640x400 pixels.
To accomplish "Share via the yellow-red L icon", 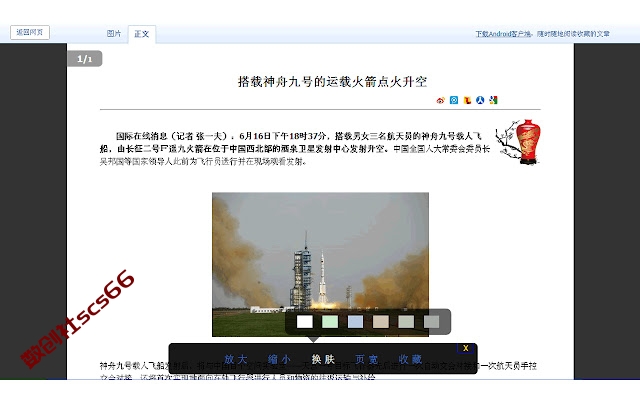I will coord(467,100).
